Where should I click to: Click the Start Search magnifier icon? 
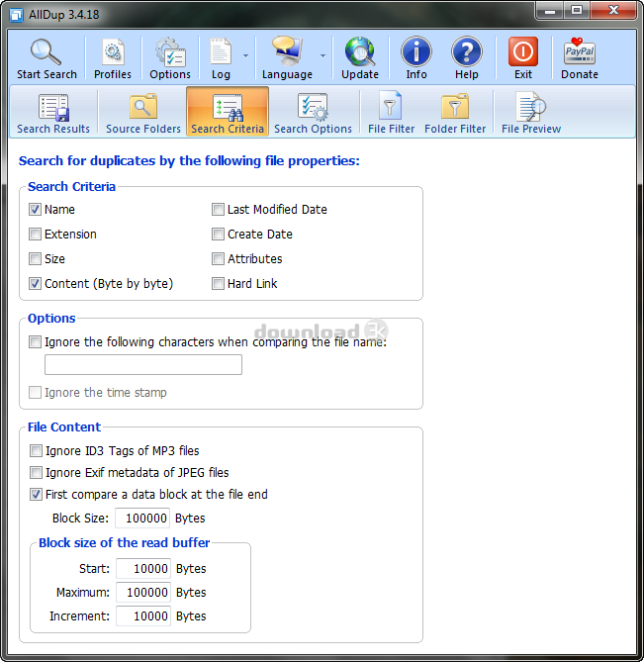(46, 51)
